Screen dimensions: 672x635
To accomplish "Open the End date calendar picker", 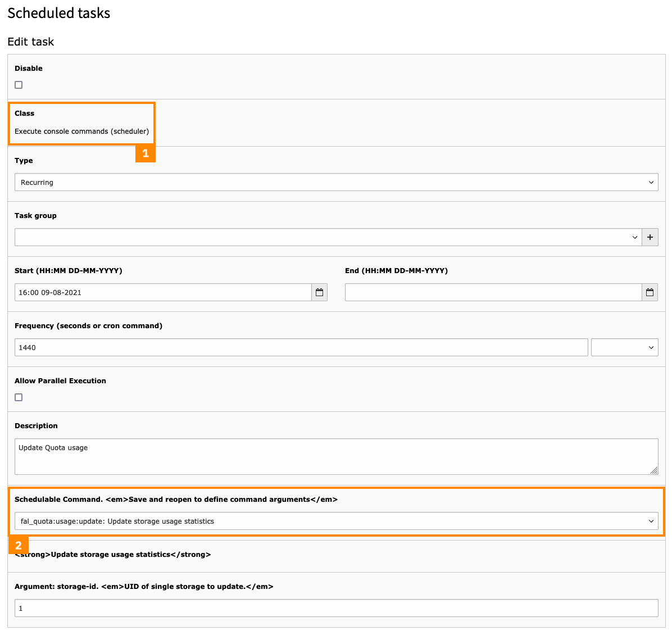I will 650,292.
